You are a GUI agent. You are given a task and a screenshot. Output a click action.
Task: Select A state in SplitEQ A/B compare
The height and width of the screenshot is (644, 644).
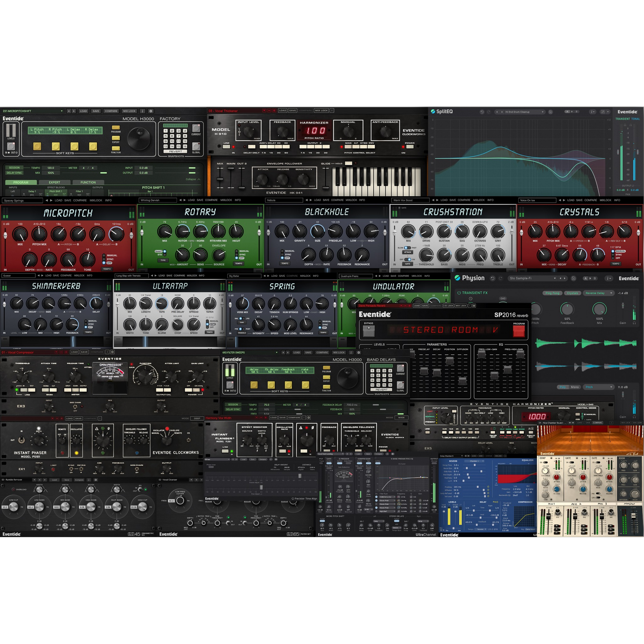pyautogui.click(x=567, y=112)
